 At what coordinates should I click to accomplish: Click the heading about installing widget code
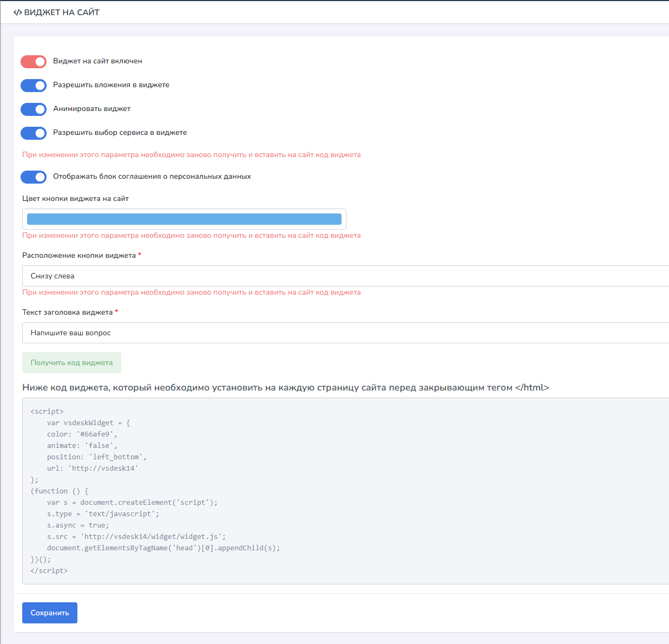pyautogui.click(x=285, y=388)
